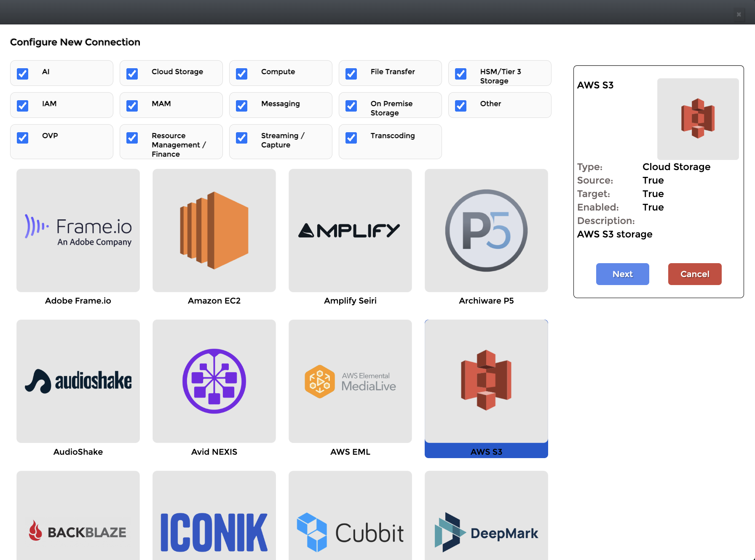This screenshot has height=560, width=755.
Task: Select the Archiware P5 connector
Action: 486,230
